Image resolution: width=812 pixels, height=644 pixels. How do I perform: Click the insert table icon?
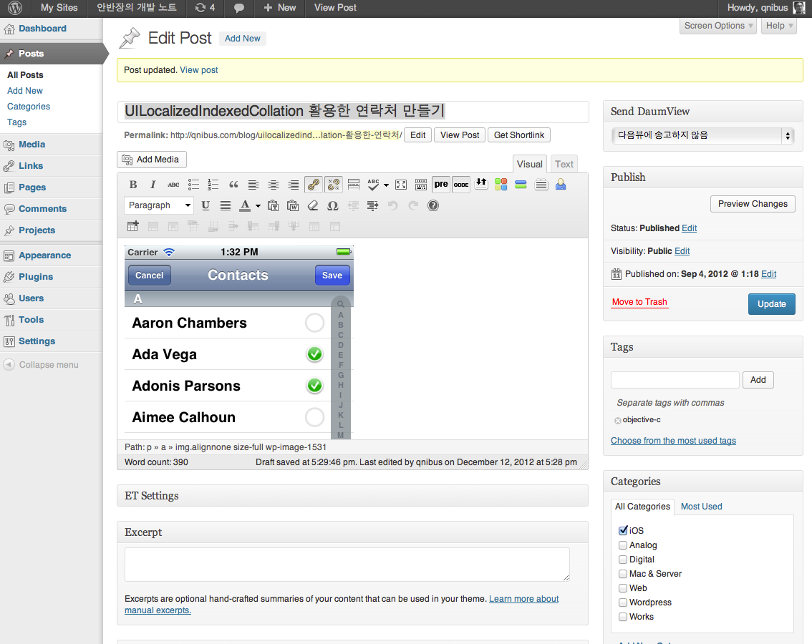[133, 226]
